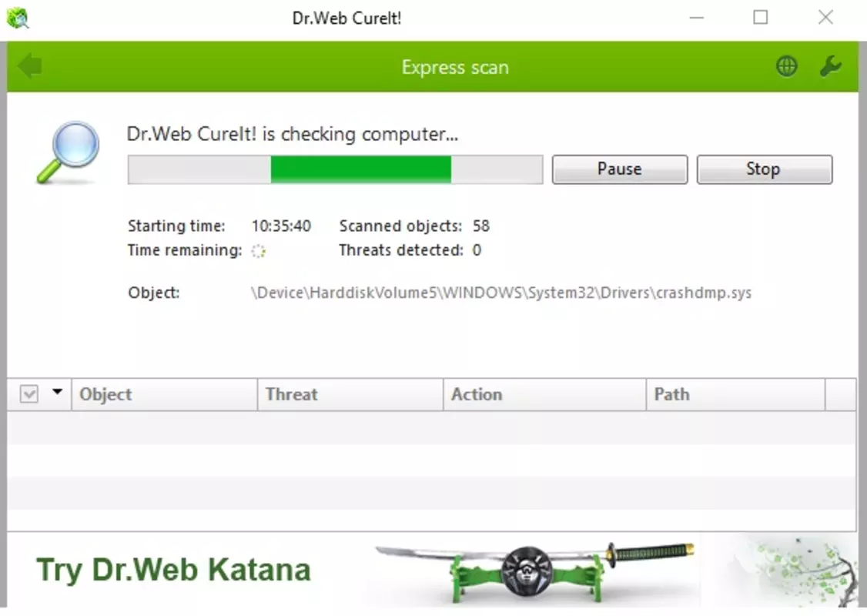Click the starting time value 10:35:40
Viewport: 867px width, 616px height.
[x=282, y=226]
